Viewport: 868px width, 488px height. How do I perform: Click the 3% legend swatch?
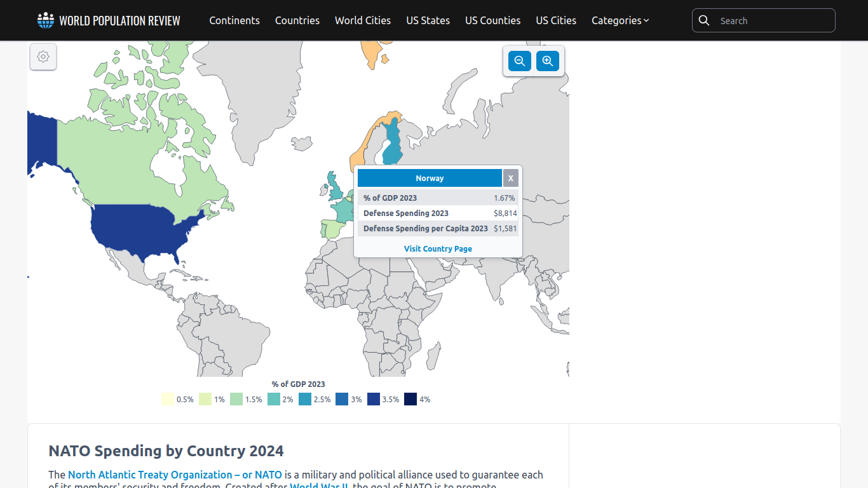click(x=342, y=399)
